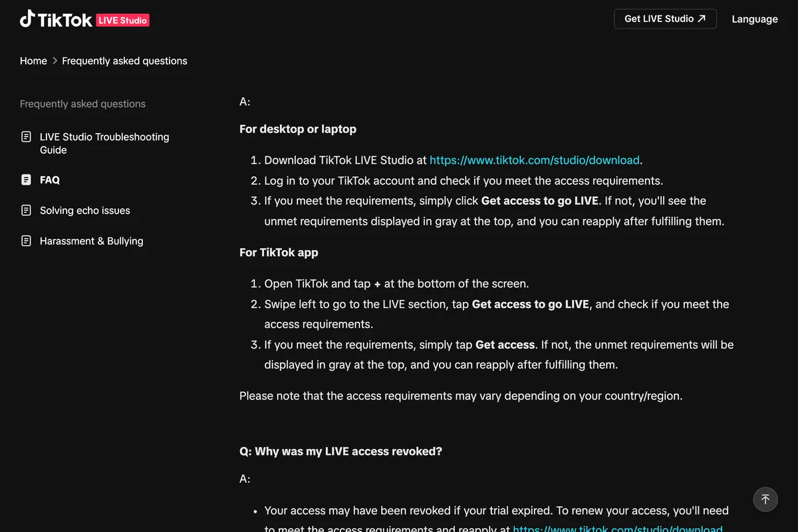Viewport: 798px width, 532px height.
Task: Click document icon beside LIVE Studio Troubleshooting Guide
Action: click(26, 137)
